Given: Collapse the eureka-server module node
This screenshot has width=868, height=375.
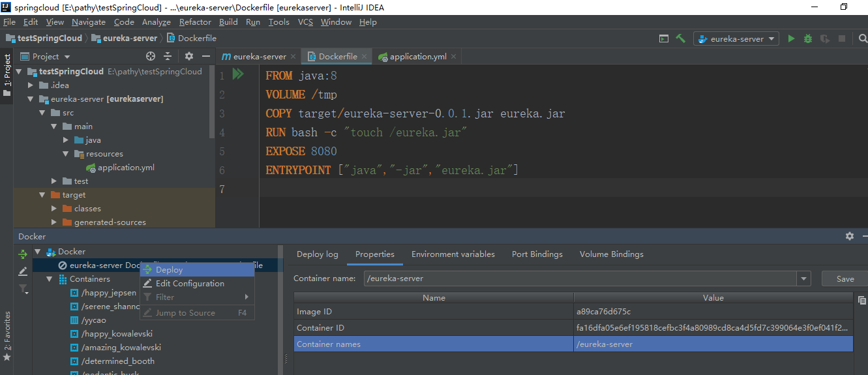Looking at the screenshot, I should [x=30, y=99].
